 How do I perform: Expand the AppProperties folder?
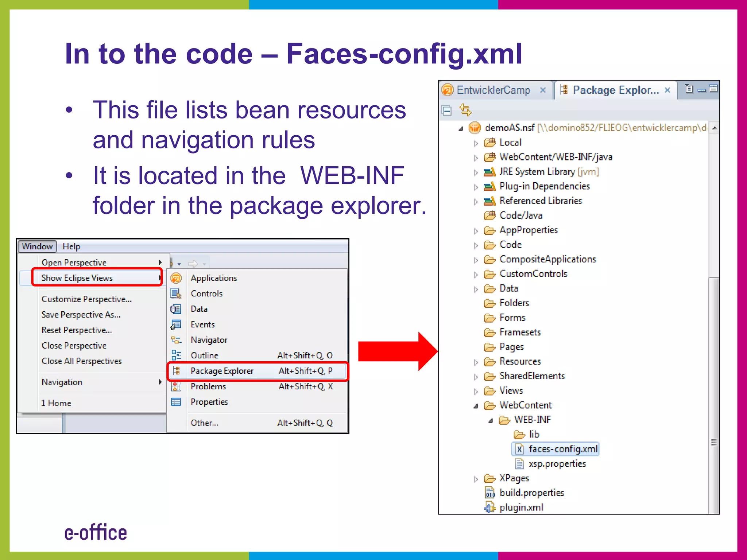[x=476, y=231]
